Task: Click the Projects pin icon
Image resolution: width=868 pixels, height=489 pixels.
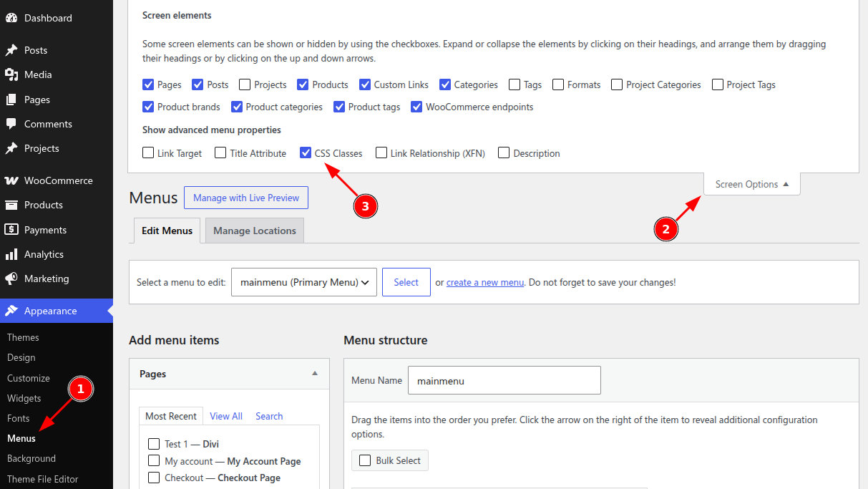Action: coord(11,148)
